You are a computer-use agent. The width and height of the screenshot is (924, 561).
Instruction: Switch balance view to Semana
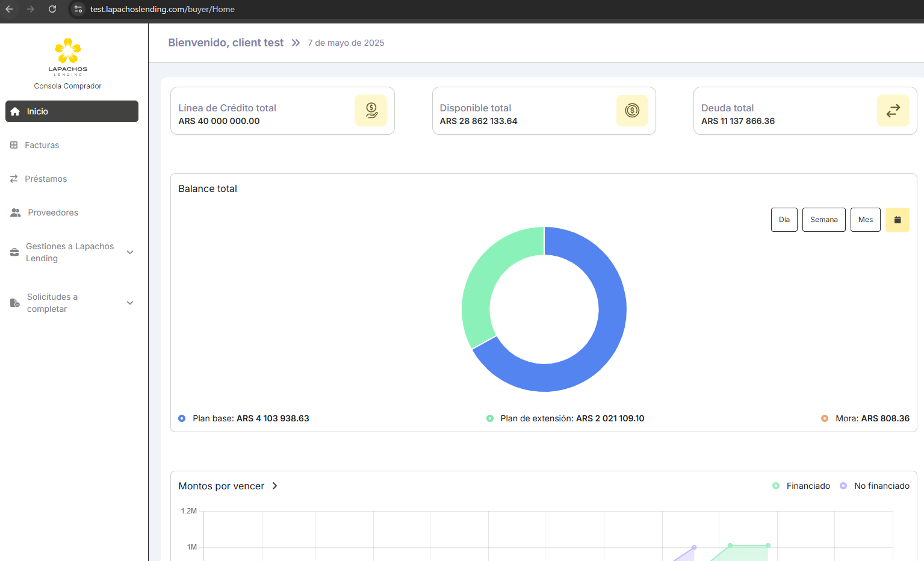click(x=823, y=220)
